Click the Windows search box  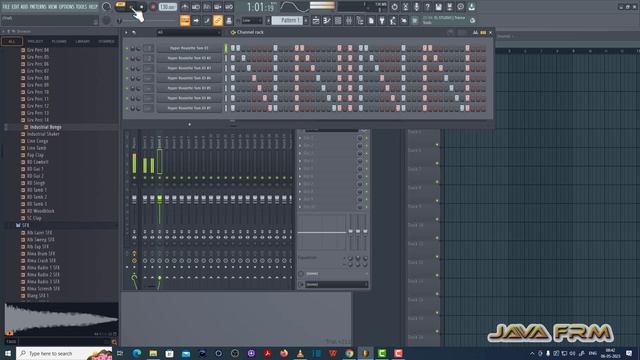click(64, 353)
